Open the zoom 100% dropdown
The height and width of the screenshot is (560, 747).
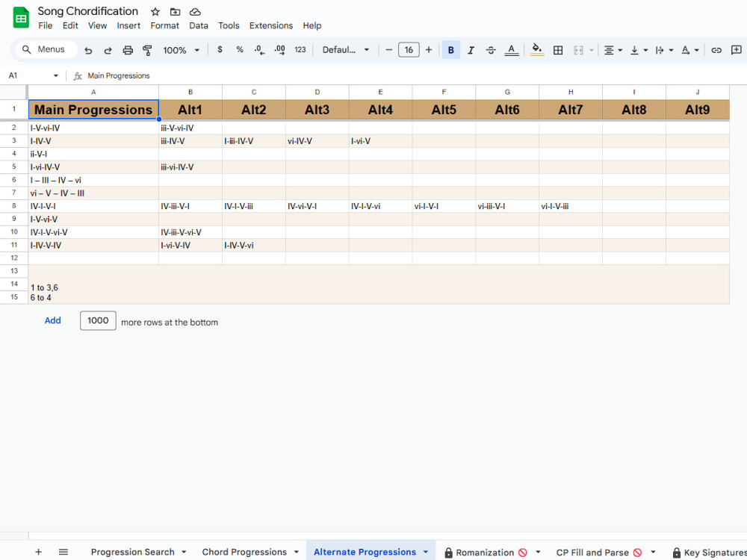click(181, 50)
